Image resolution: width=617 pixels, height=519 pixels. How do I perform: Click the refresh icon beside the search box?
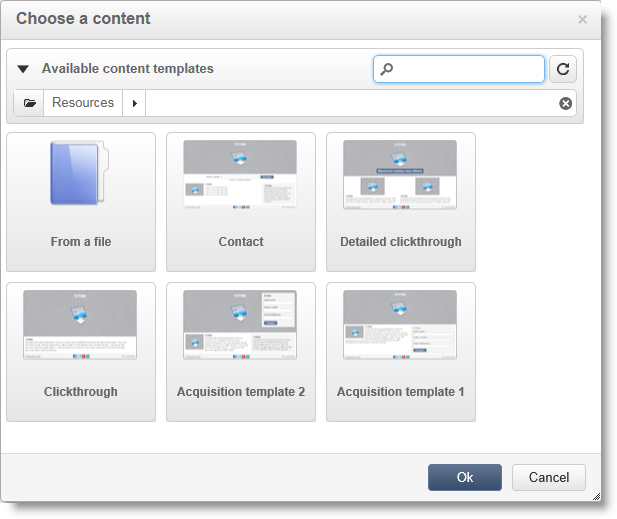pos(563,69)
